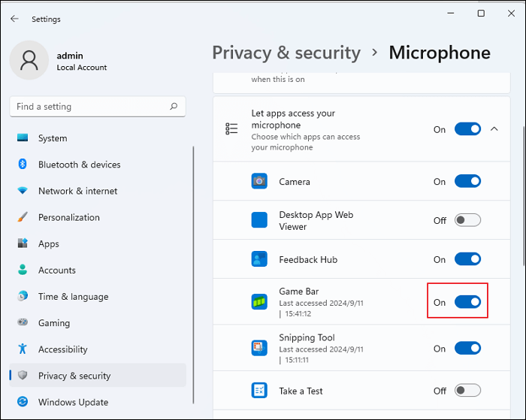Open Network & internet settings
The width and height of the screenshot is (526, 420).
(x=77, y=191)
